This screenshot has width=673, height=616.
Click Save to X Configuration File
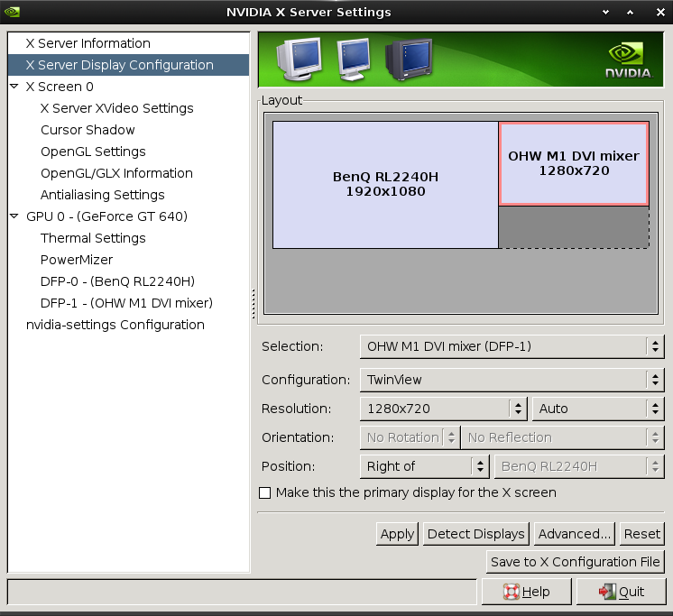(x=576, y=562)
